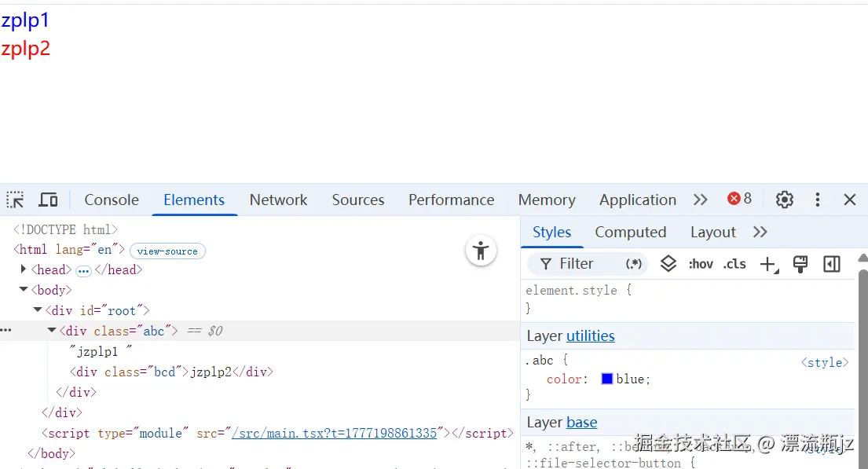Close the DevTools panel
The height and width of the screenshot is (469, 868).
pos(850,200)
